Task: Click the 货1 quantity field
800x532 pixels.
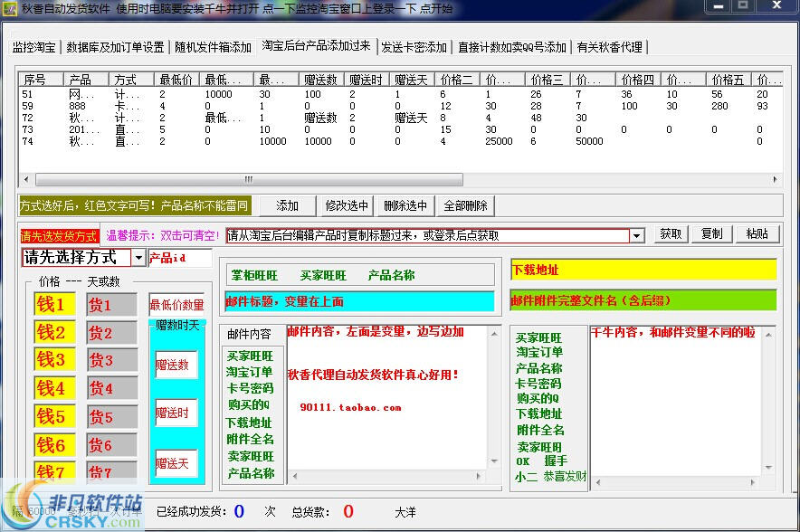Action: click(111, 305)
